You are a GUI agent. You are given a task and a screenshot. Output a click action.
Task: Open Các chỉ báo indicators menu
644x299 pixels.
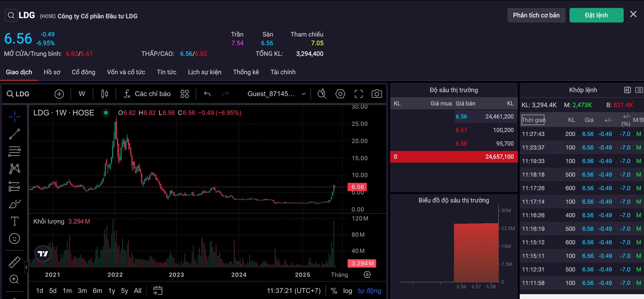pos(147,94)
